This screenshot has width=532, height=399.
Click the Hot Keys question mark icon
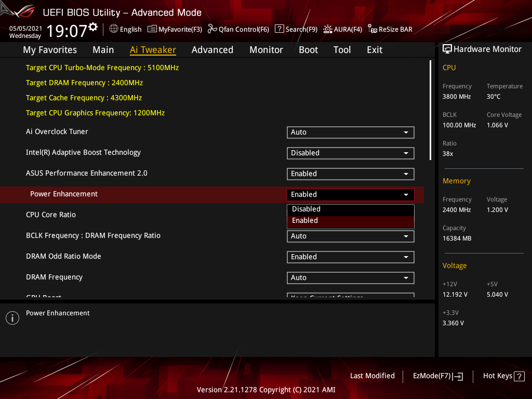tap(519, 376)
